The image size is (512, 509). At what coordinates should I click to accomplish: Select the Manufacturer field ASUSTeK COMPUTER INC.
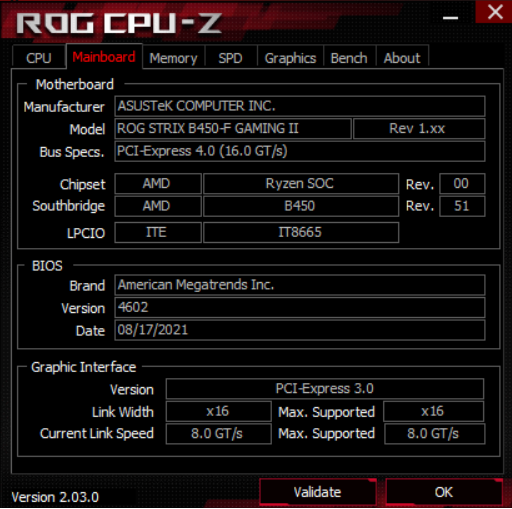click(x=300, y=106)
